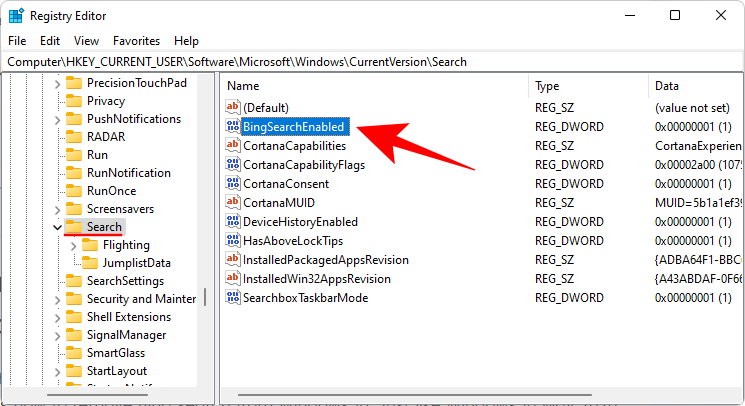Expand the Flighting subkey
745x406 pixels.
click(73, 245)
